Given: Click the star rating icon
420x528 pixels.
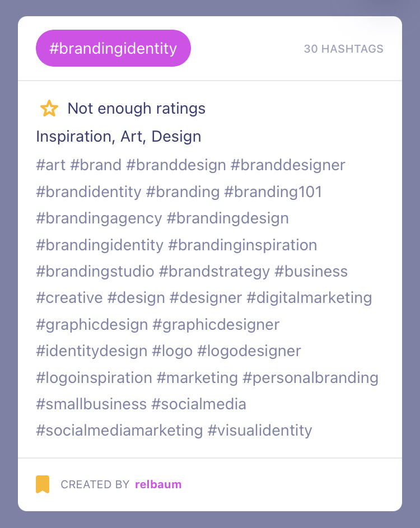Looking at the screenshot, I should pos(49,109).
